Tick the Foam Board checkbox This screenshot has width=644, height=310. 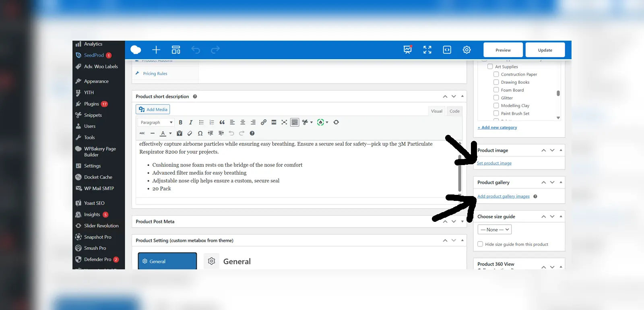click(496, 90)
